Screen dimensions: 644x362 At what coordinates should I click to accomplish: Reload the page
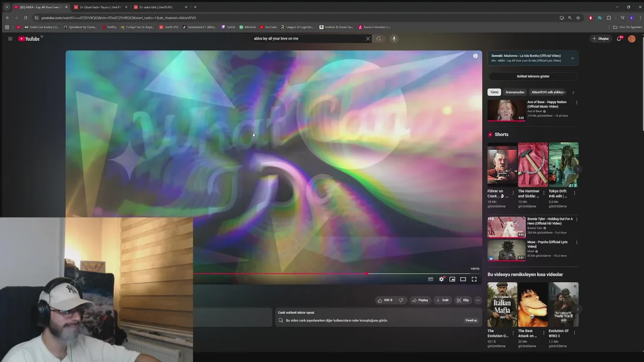[26, 18]
